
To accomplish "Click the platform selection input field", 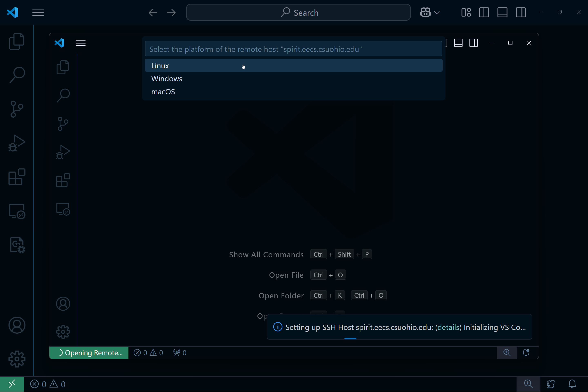I will (x=294, y=49).
